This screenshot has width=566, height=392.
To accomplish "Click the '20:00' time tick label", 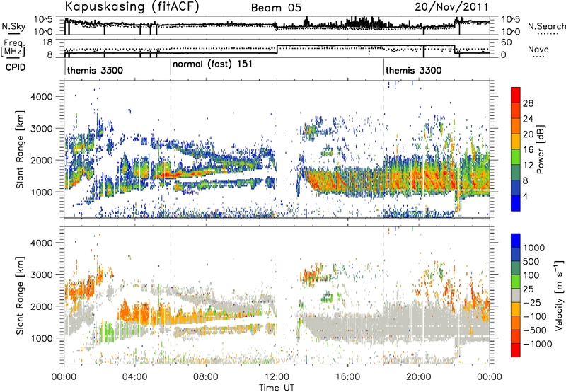I will (x=419, y=377).
